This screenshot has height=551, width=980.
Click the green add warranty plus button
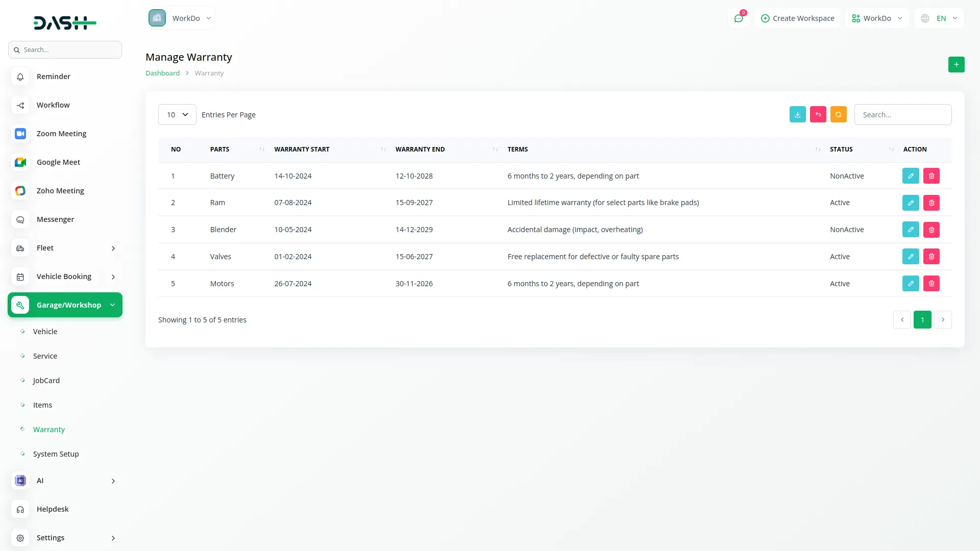(x=956, y=65)
